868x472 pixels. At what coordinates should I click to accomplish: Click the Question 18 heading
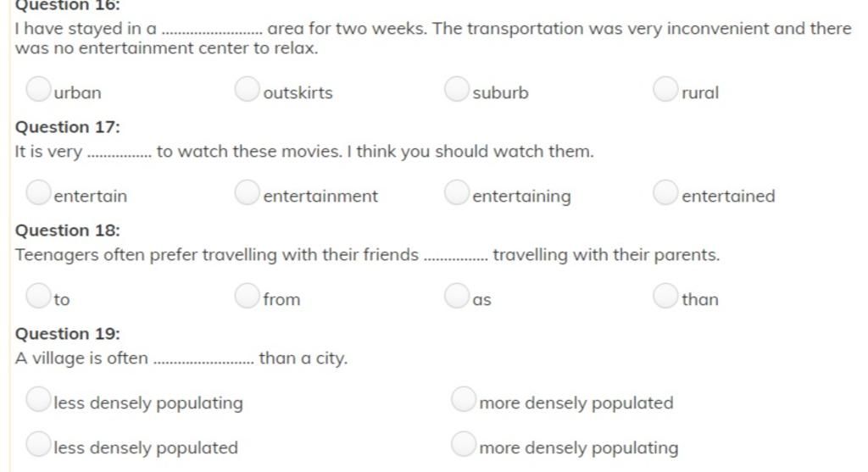coord(68,230)
